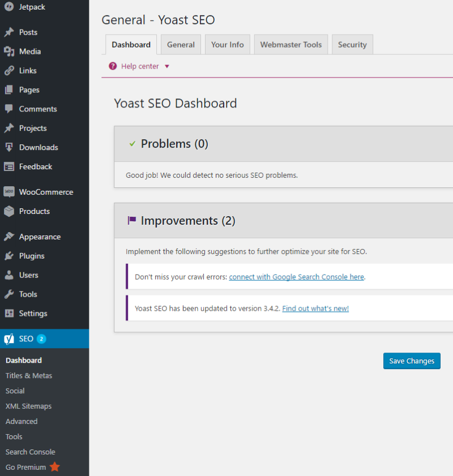Open the SEO menu label
This screenshot has width=453, height=476.
coord(26,339)
